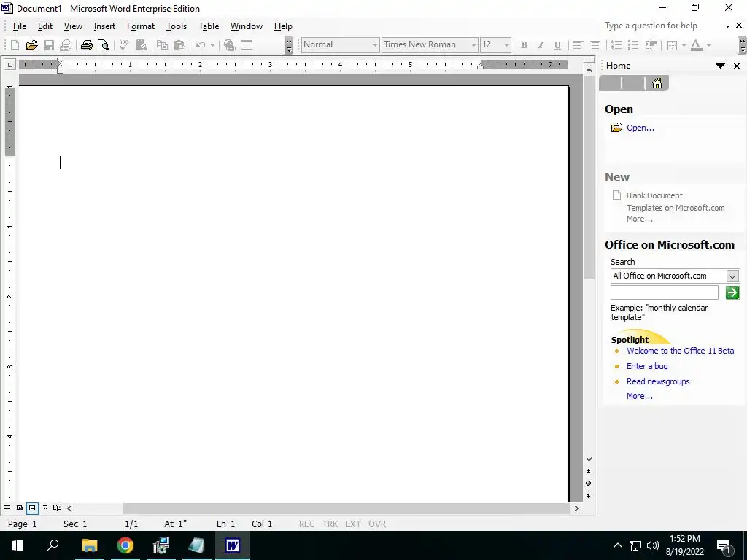Click the Open folder toolbar icon
Image resolution: width=747 pixels, height=560 pixels.
[31, 45]
